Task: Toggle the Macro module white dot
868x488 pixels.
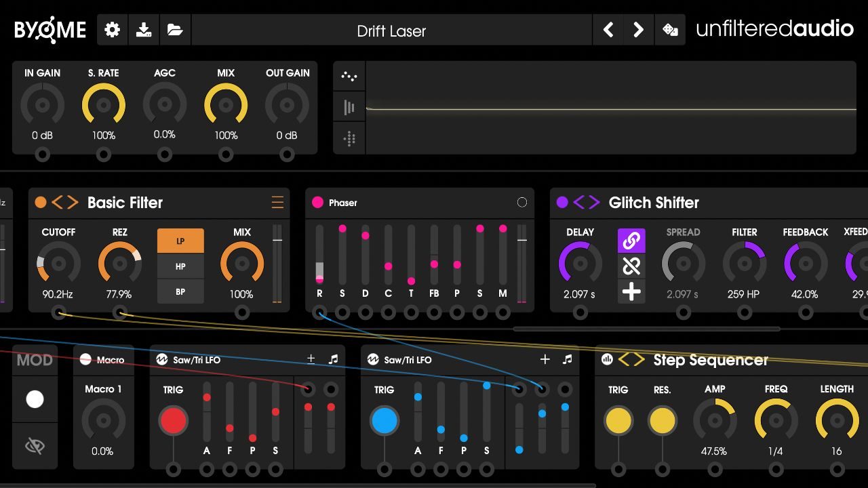Action: pyautogui.click(x=85, y=359)
